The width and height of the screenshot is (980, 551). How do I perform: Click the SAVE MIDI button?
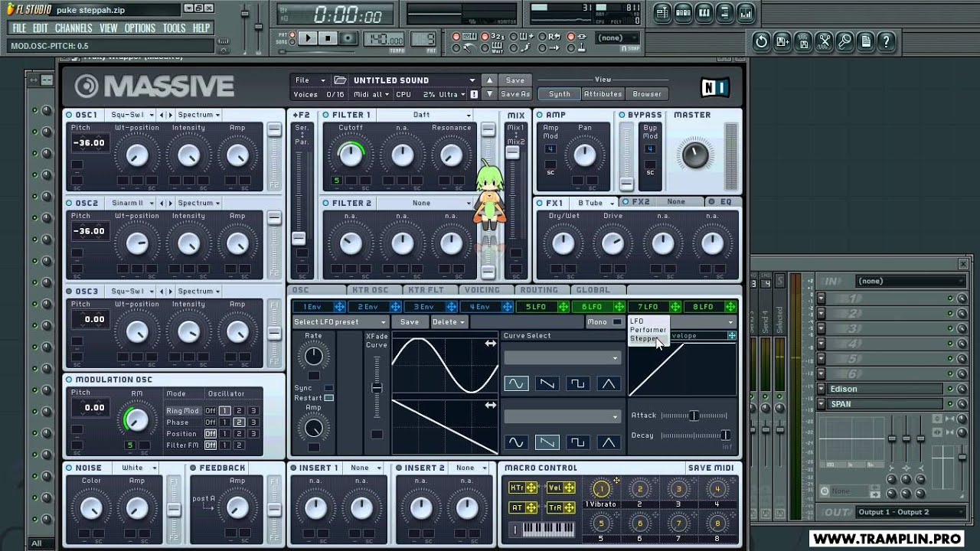(710, 468)
